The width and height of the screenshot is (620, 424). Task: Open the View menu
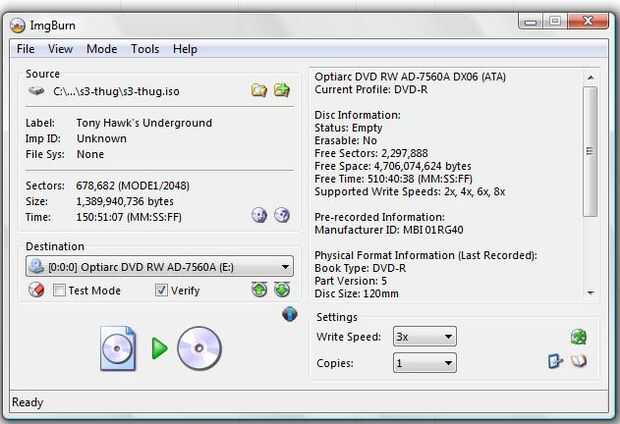pyautogui.click(x=60, y=49)
